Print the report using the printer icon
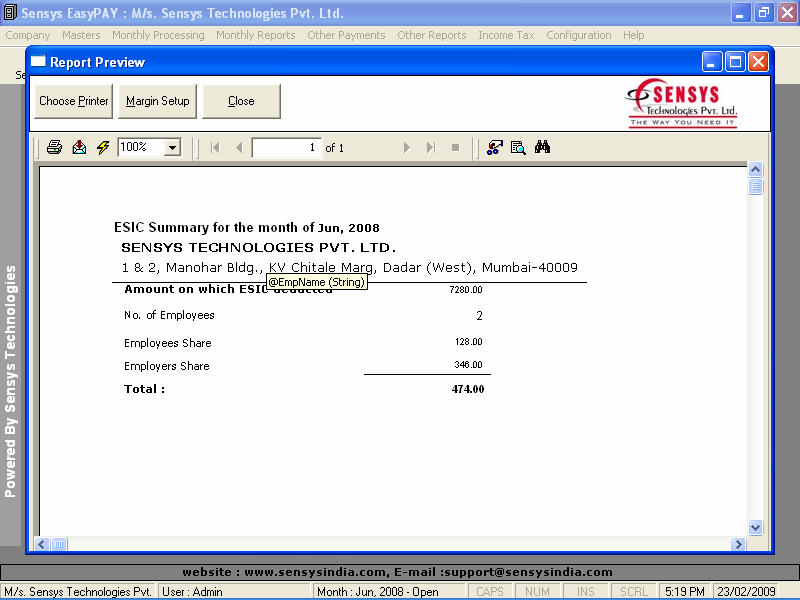The width and height of the screenshot is (800, 600). 54,147
